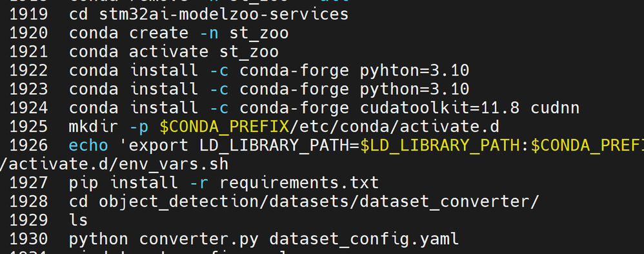The image size is (644, 254).
Task: Click 'dataset_config.yaml' argument text
Action: [x=364, y=239]
